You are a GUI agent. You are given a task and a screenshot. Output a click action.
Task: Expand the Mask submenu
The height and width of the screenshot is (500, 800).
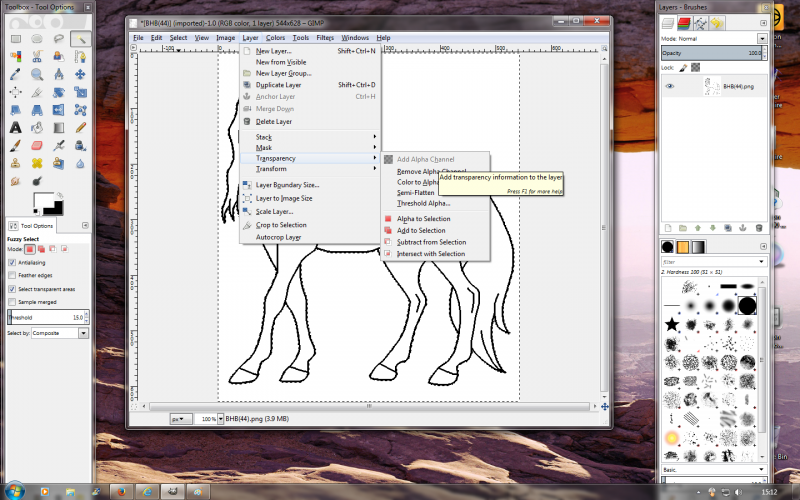(x=310, y=147)
